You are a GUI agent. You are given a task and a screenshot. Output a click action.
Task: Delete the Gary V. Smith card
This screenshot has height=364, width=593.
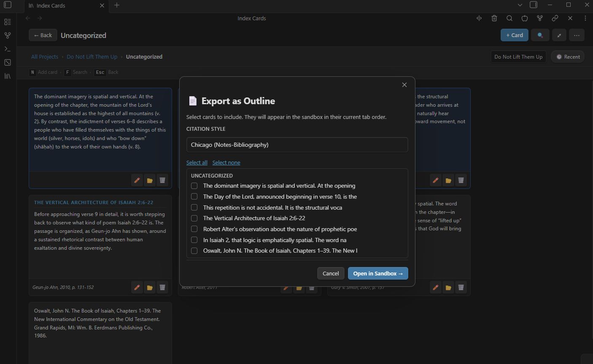(x=461, y=288)
